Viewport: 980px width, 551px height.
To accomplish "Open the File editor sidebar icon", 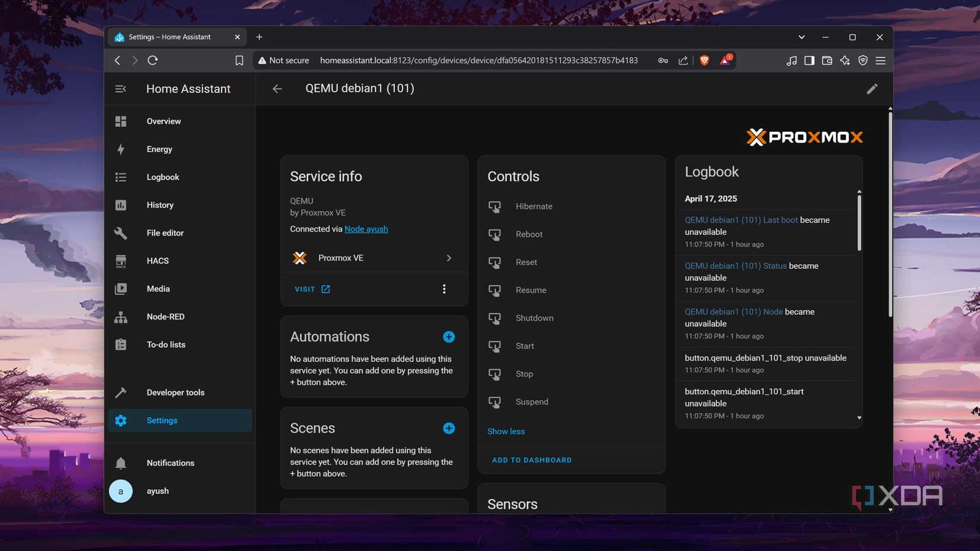I will pos(121,233).
